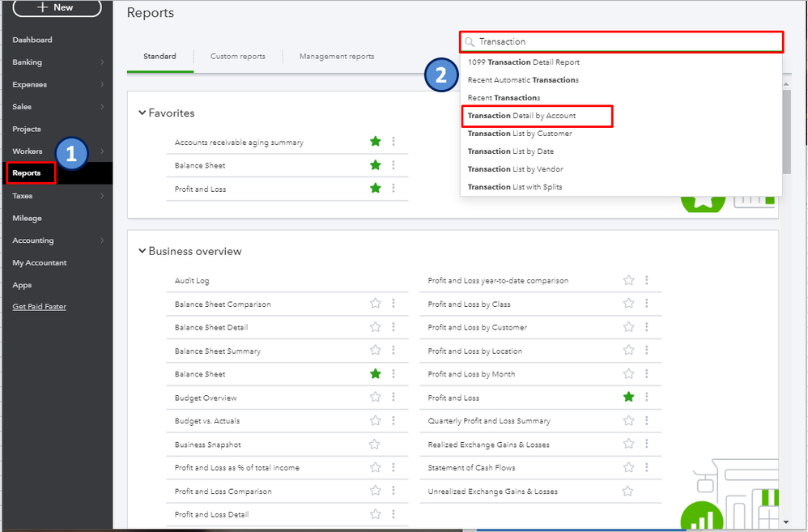Unfavorite Accounts receivable aging summary star

tap(376, 142)
